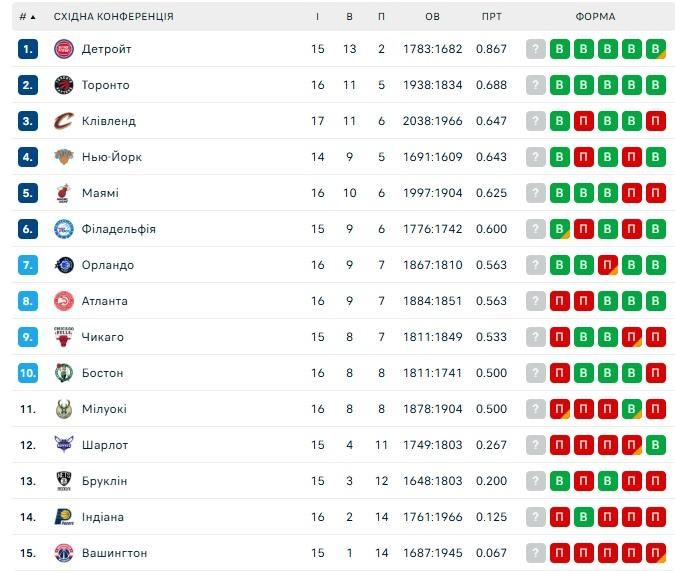Click the Chicago Bulls team logo
This screenshot has width=675, height=571.
(64, 337)
